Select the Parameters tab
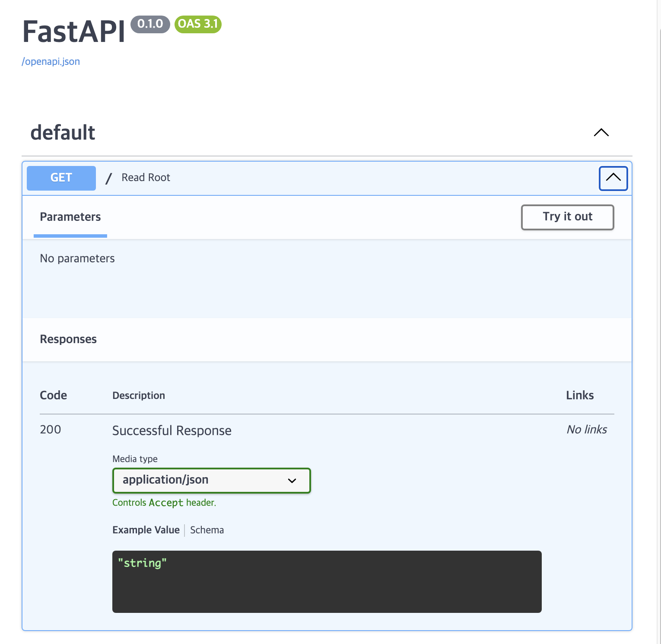The height and width of the screenshot is (644, 661). (70, 217)
